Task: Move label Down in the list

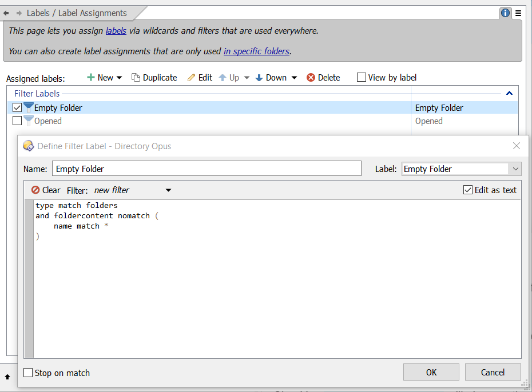Action: click(271, 78)
